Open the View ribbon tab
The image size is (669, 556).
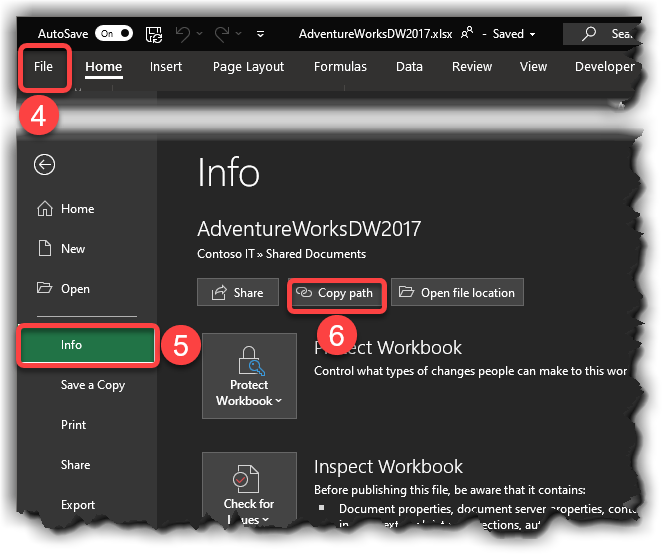533,67
